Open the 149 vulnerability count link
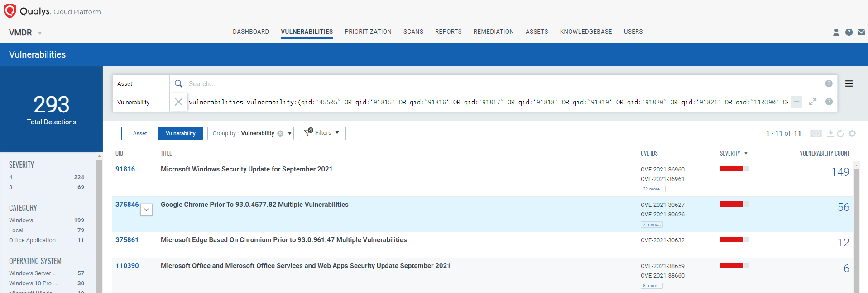The width and height of the screenshot is (868, 293). [840, 172]
